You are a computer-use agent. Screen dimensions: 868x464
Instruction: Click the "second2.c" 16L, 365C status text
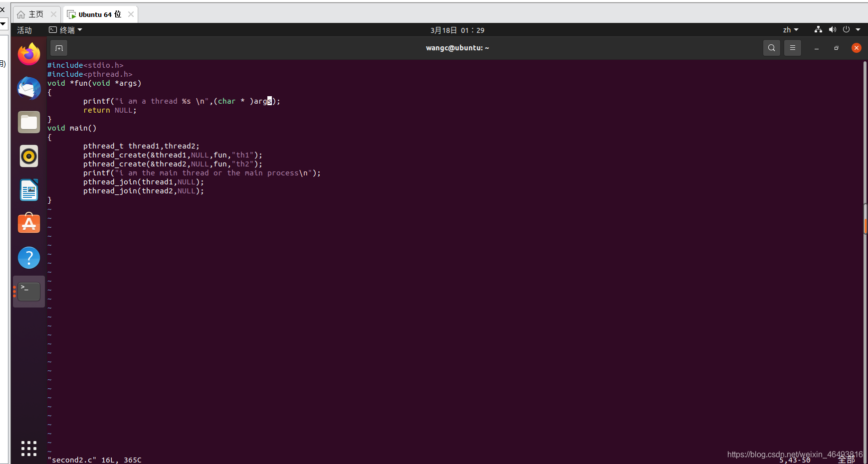(94, 460)
